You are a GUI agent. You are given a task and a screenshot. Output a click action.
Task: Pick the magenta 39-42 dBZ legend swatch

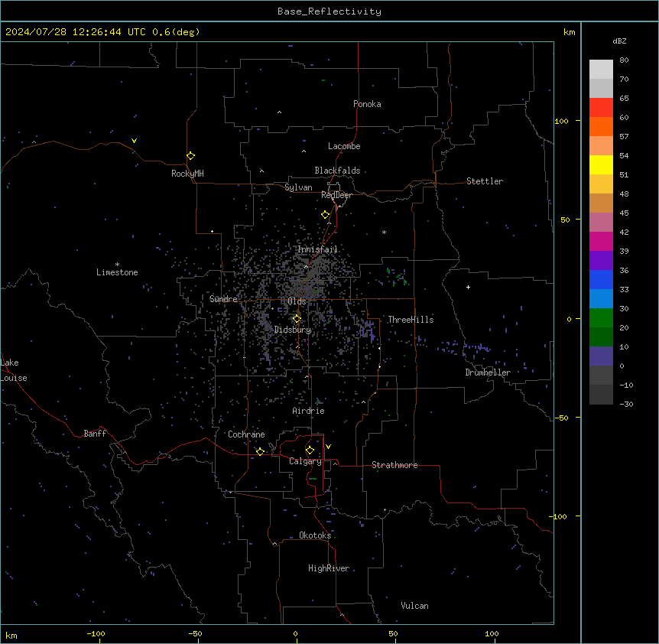coord(601,241)
